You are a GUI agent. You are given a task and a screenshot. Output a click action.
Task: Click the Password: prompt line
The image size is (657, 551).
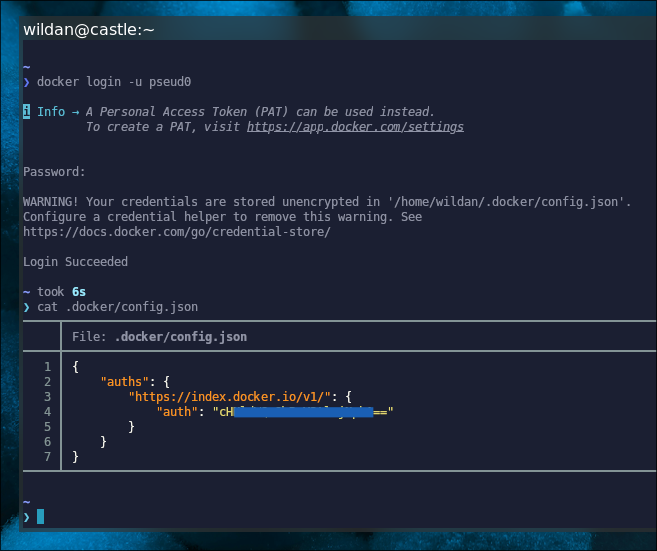click(54, 172)
